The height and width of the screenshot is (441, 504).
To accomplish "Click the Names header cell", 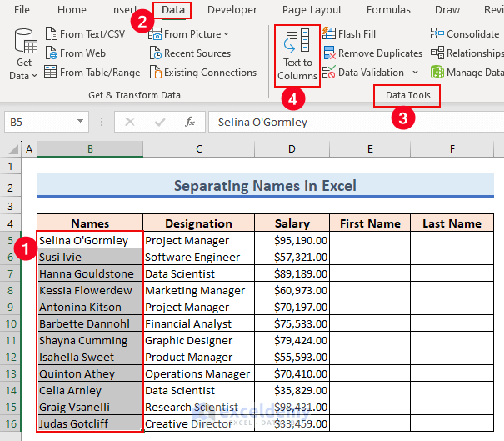I will pyautogui.click(x=90, y=223).
